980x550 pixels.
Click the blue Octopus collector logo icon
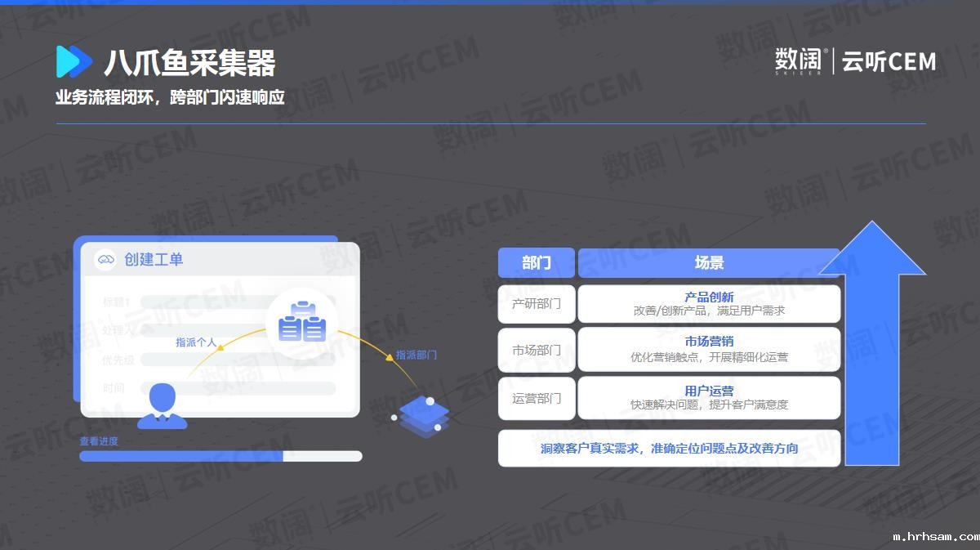click(x=73, y=62)
